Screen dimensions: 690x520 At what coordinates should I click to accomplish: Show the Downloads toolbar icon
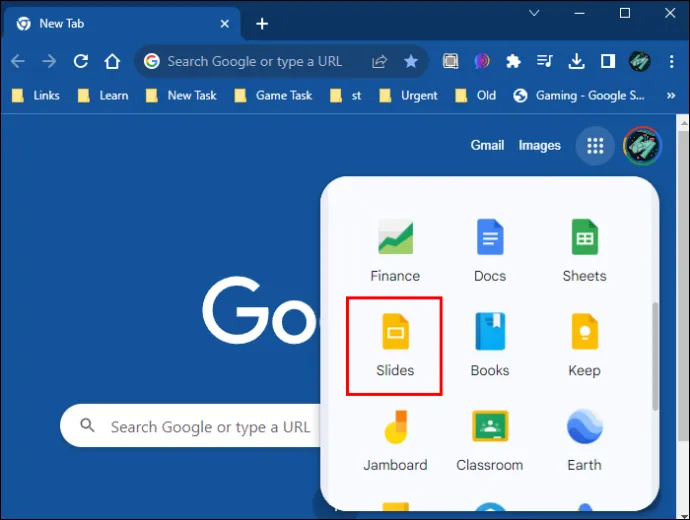pos(576,61)
